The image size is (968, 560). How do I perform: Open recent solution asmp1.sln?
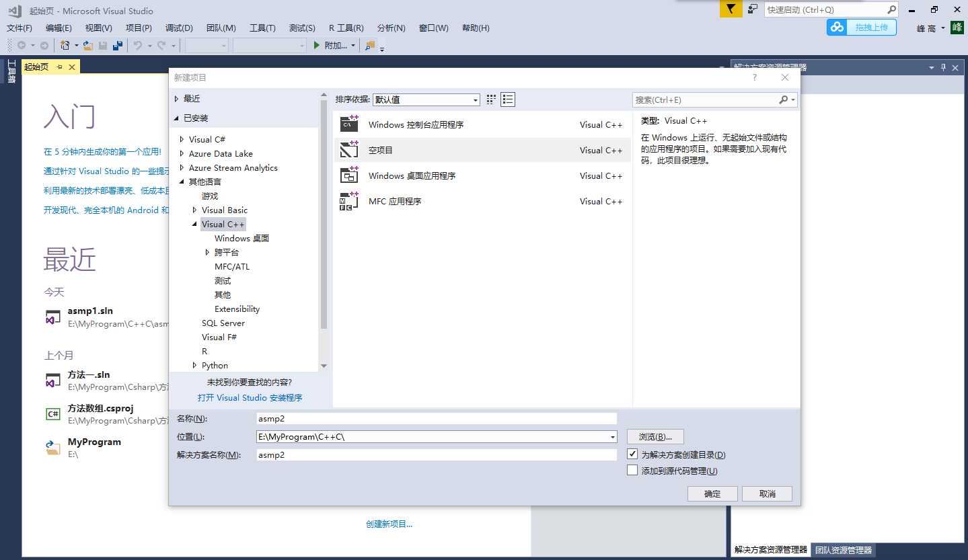click(x=90, y=311)
